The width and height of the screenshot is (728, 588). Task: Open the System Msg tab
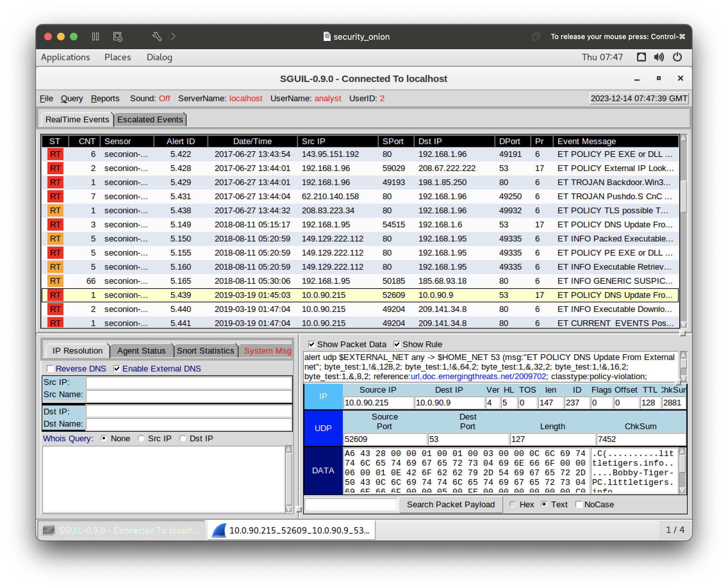coord(267,351)
